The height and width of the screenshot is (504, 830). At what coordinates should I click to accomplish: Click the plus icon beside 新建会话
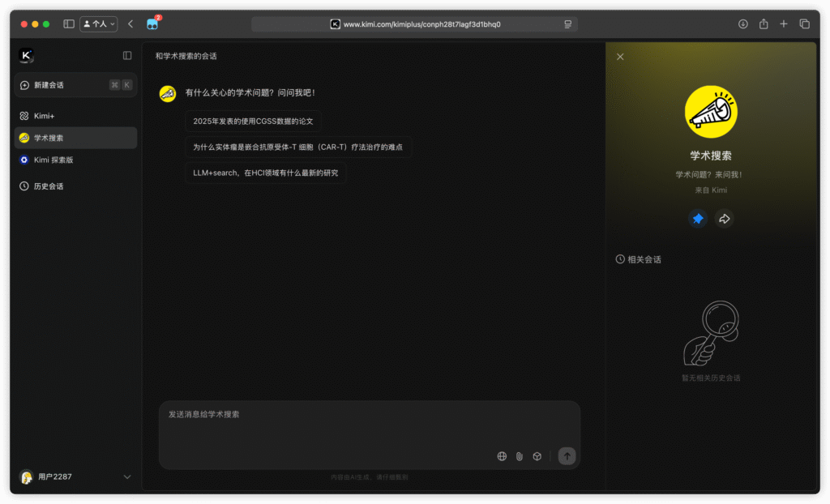coord(24,85)
